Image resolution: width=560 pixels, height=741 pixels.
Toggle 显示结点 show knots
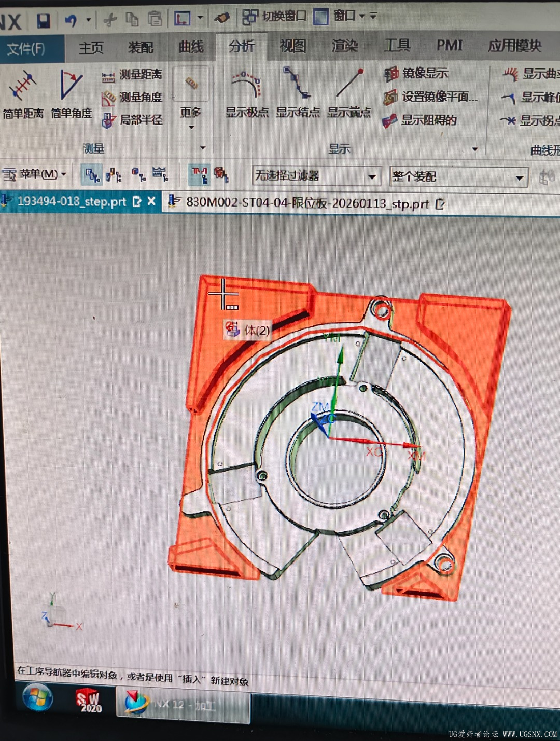tap(298, 93)
